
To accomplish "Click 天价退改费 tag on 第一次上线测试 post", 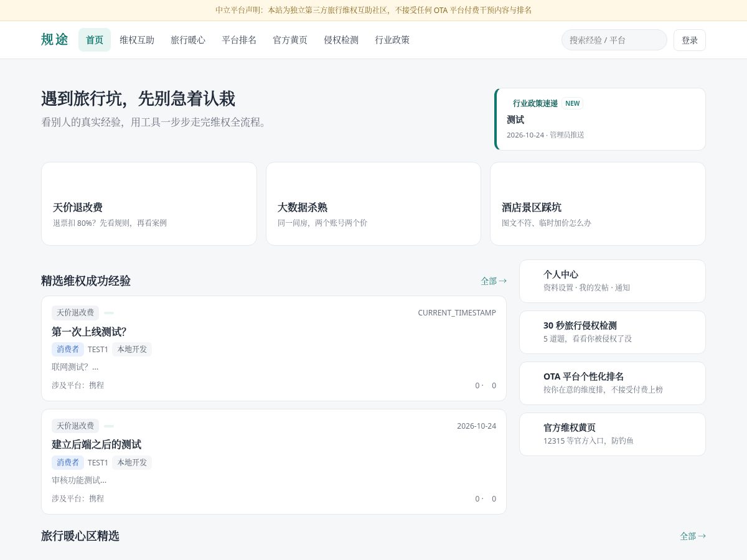I will [75, 312].
